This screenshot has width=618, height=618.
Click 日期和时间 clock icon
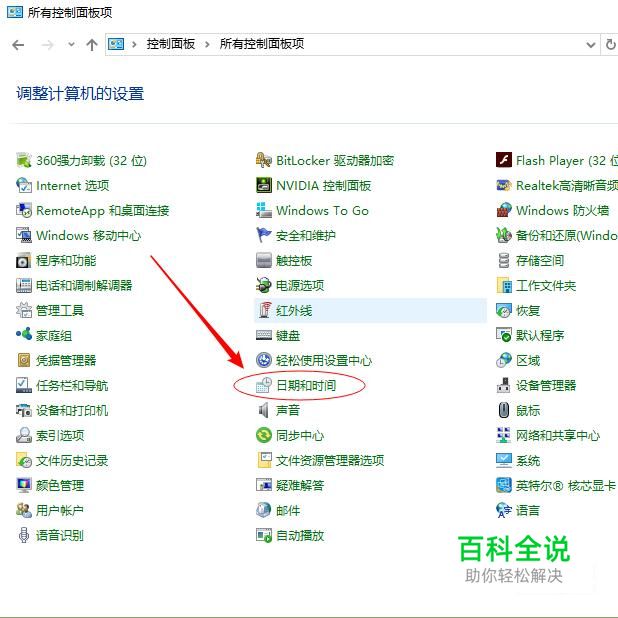pos(264,385)
